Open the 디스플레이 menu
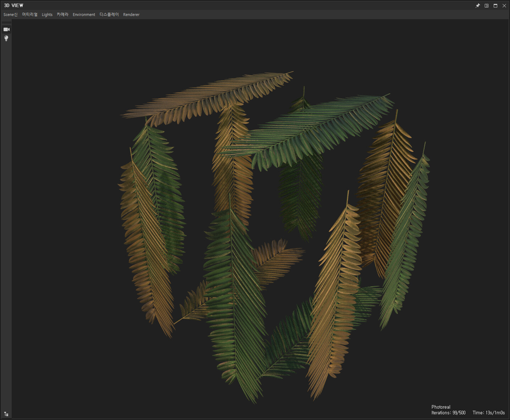Screen dimensions: 510x420 (109, 15)
